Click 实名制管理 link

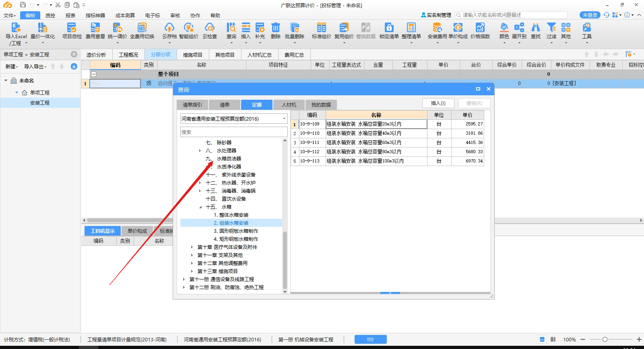(x=436, y=15)
